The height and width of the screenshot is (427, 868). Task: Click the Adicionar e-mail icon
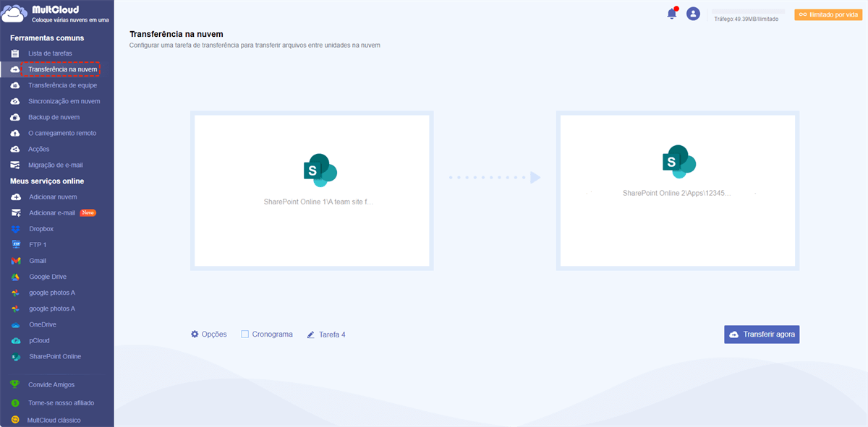coord(16,212)
